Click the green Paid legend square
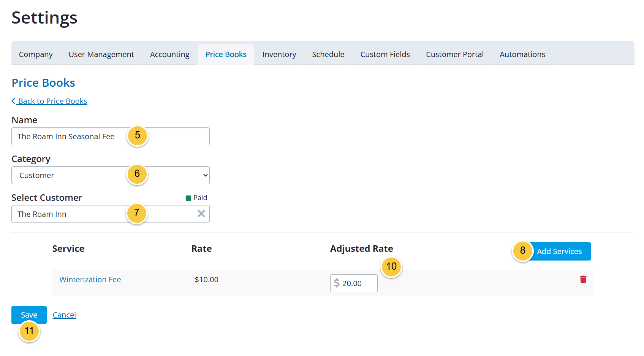 (188, 198)
